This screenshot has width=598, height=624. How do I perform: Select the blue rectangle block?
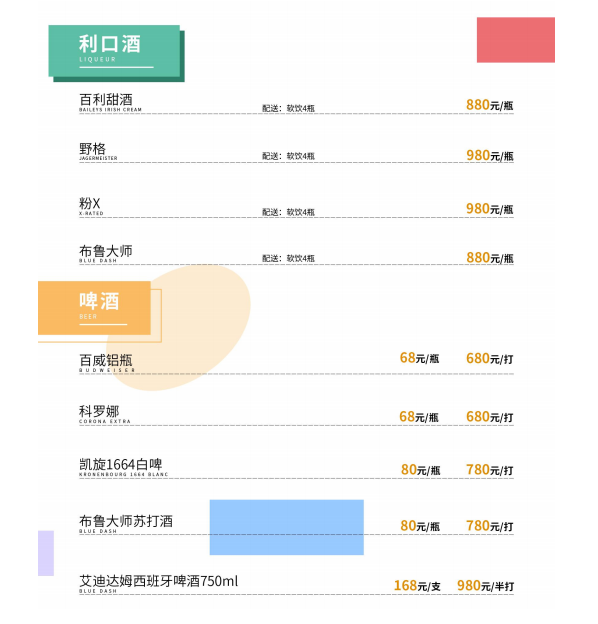[x=286, y=527]
